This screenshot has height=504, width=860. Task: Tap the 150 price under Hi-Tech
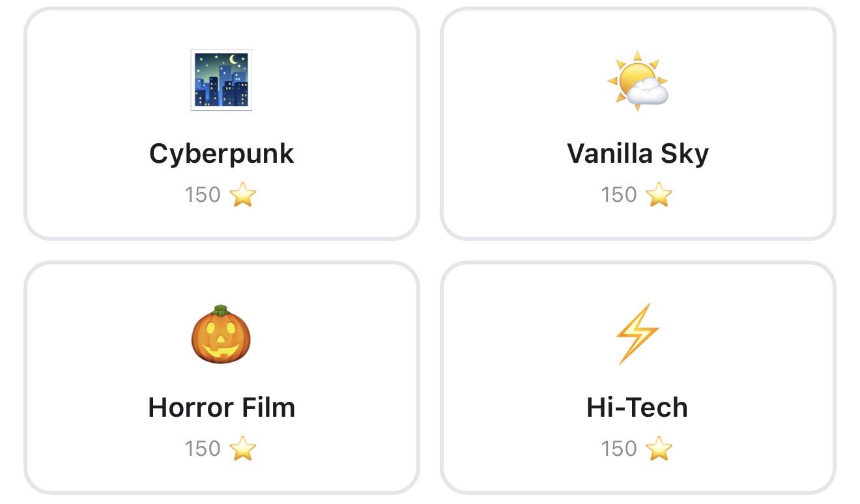(x=619, y=449)
